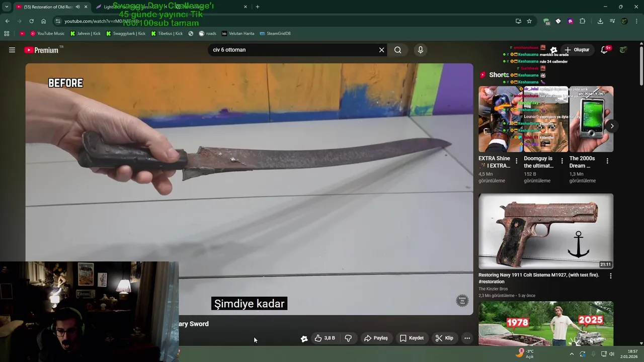Start voice search with microphone icon
The image size is (644, 362).
[x=421, y=50]
